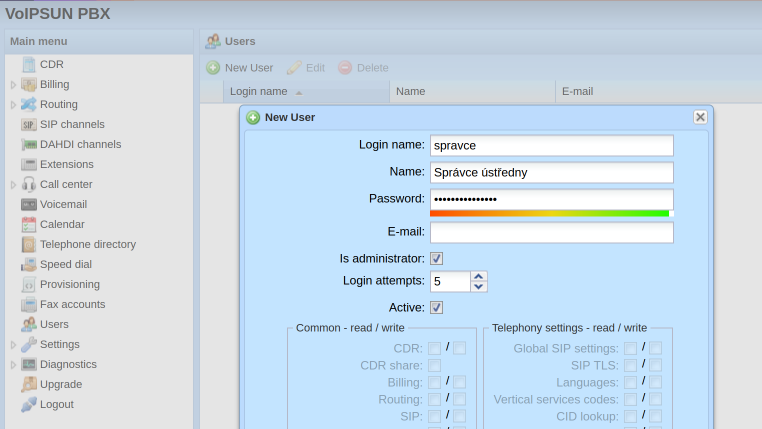The width and height of the screenshot is (762, 429).
Task: Check the CDR write checkbox
Action: (x=459, y=348)
